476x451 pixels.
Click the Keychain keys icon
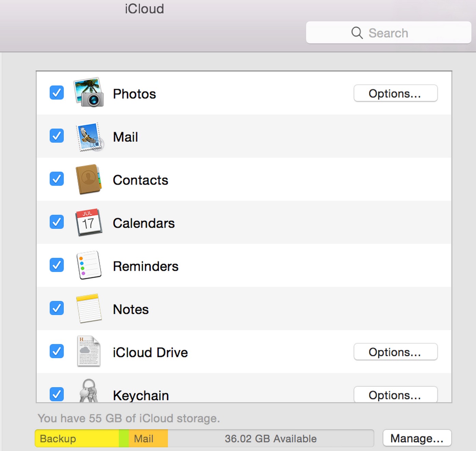[89, 391]
